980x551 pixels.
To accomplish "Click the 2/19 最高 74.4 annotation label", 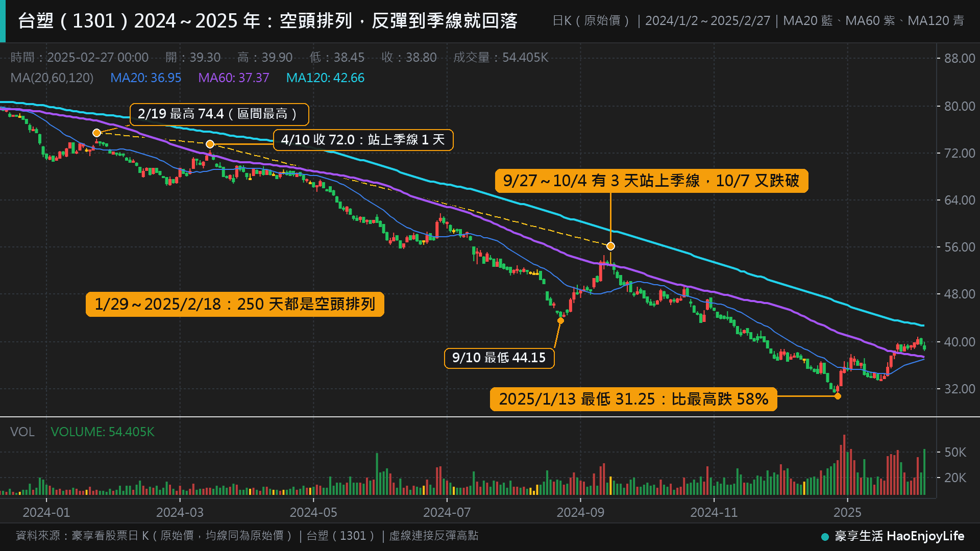I will (x=219, y=114).
